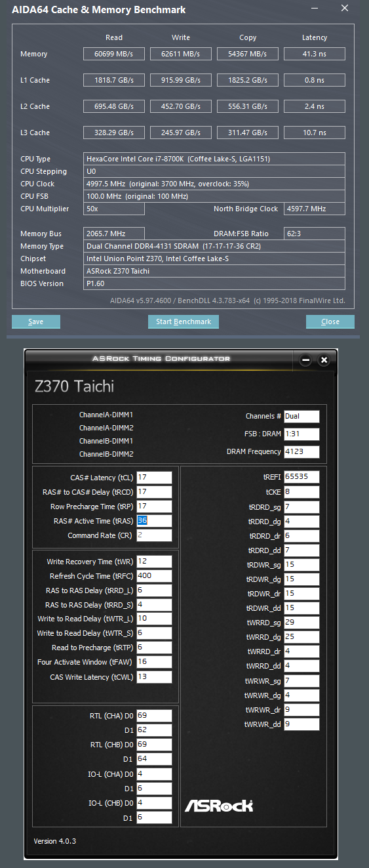This screenshot has width=369, height=868.
Task: Click the Four Activate Window (tFAW) input
Action: pos(154,662)
